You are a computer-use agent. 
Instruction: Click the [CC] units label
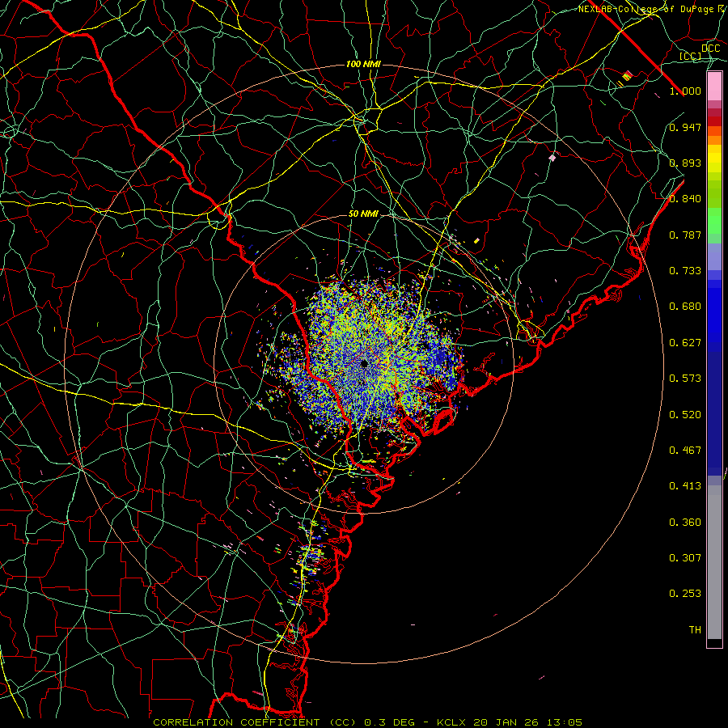(691, 56)
